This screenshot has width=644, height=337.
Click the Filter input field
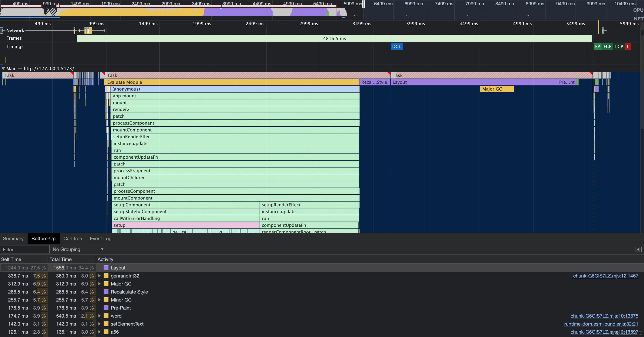pyautogui.click(x=25, y=249)
